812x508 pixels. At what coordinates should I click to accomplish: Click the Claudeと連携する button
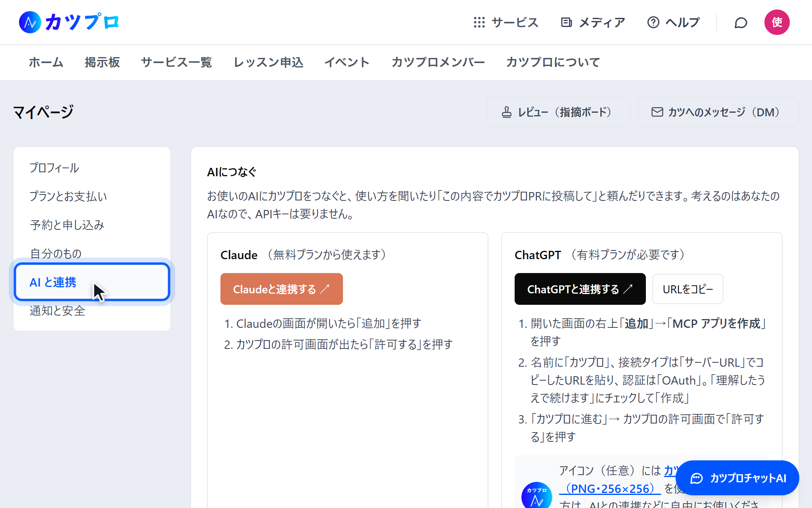point(282,289)
